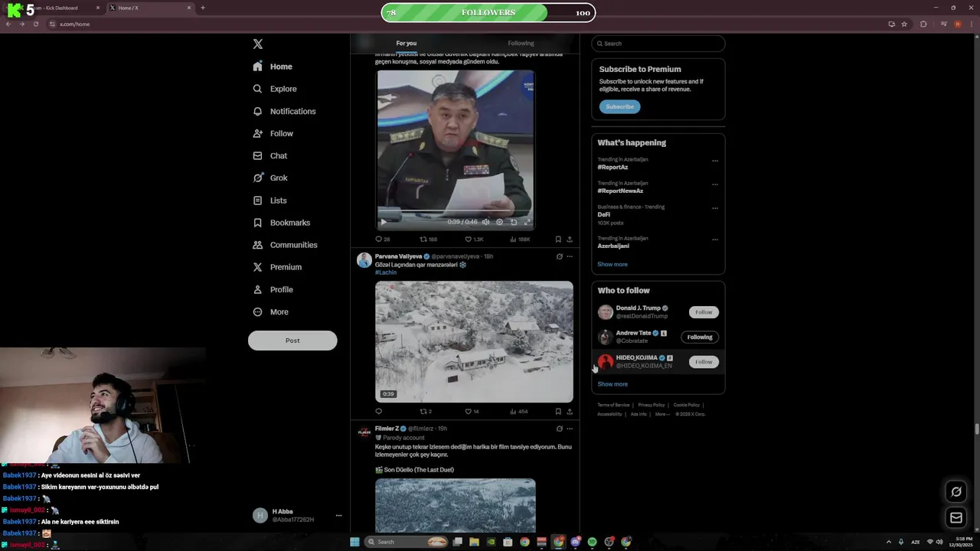
Task: Expand the More menu in sidebar
Action: [x=270, y=311]
